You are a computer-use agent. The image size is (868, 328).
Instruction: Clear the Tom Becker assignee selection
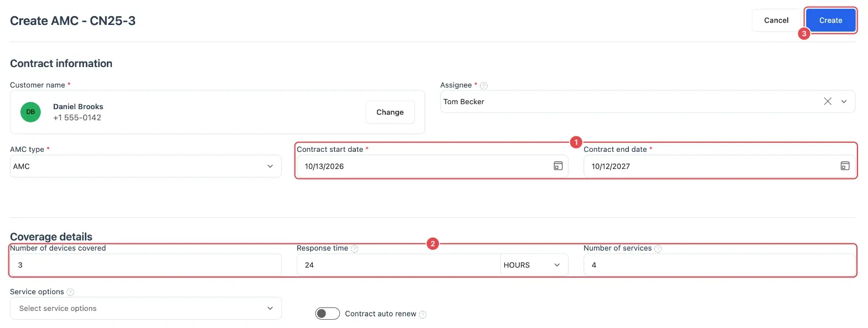[828, 101]
